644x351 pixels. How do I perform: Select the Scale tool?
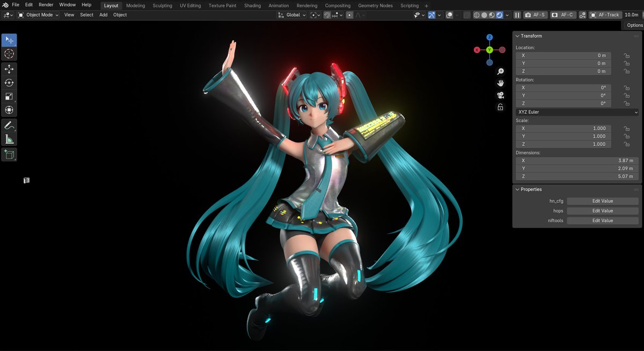coord(9,96)
